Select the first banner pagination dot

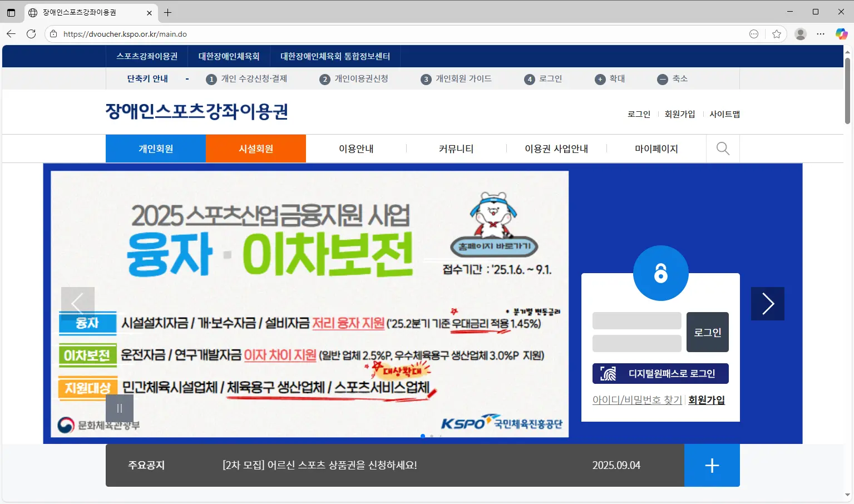423,436
